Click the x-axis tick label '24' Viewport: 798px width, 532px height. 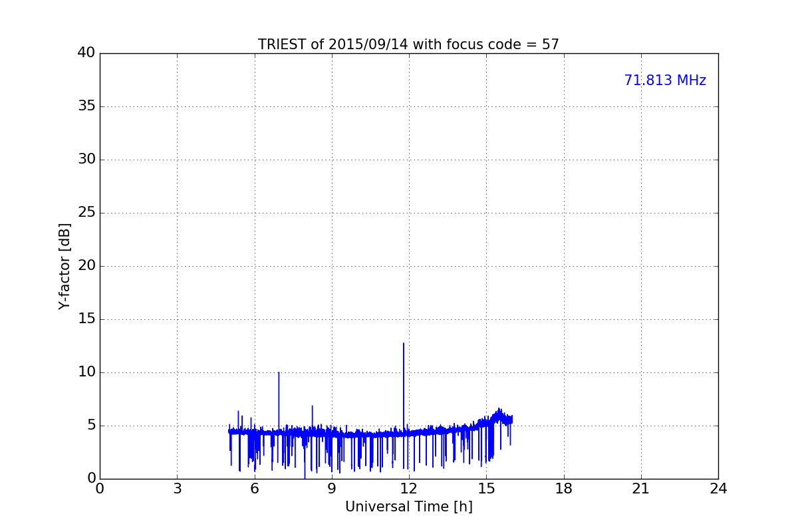tap(718, 489)
